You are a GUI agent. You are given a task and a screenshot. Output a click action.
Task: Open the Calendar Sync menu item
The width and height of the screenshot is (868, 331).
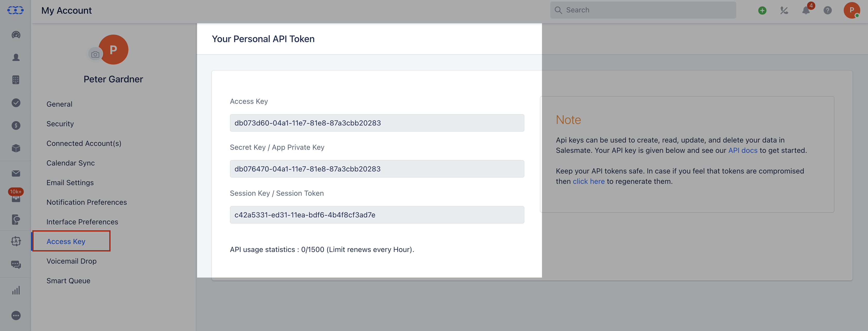[71, 163]
